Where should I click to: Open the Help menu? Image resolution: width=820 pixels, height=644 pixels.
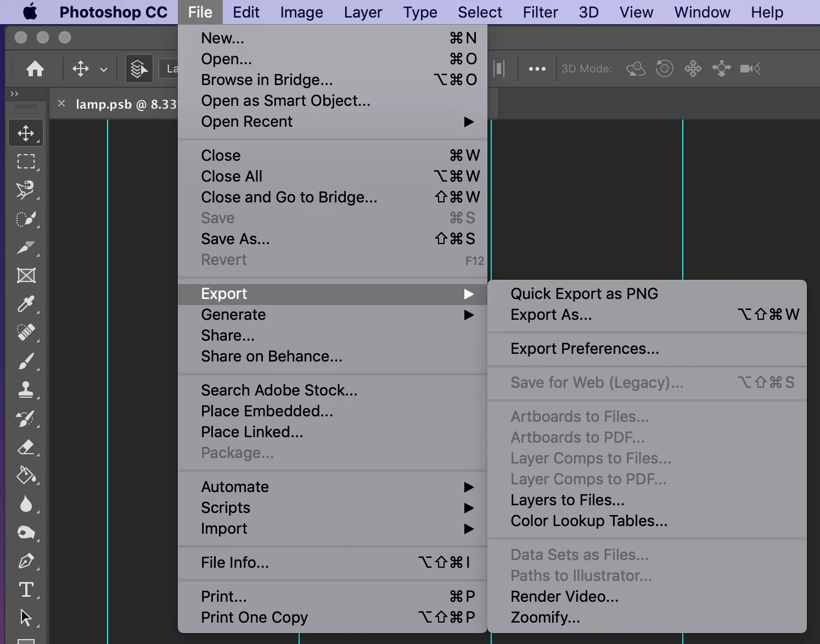[x=767, y=12]
